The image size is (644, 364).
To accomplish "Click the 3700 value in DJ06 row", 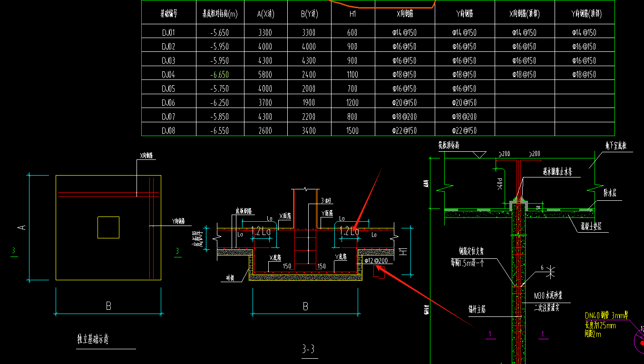I will [x=265, y=102].
